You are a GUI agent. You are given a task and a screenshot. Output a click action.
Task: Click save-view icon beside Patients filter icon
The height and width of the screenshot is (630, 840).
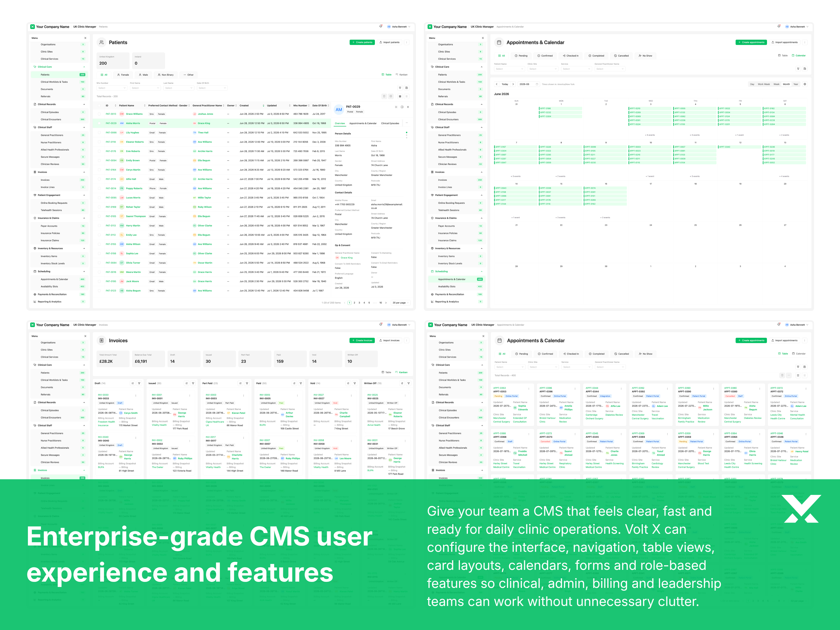[406, 88]
